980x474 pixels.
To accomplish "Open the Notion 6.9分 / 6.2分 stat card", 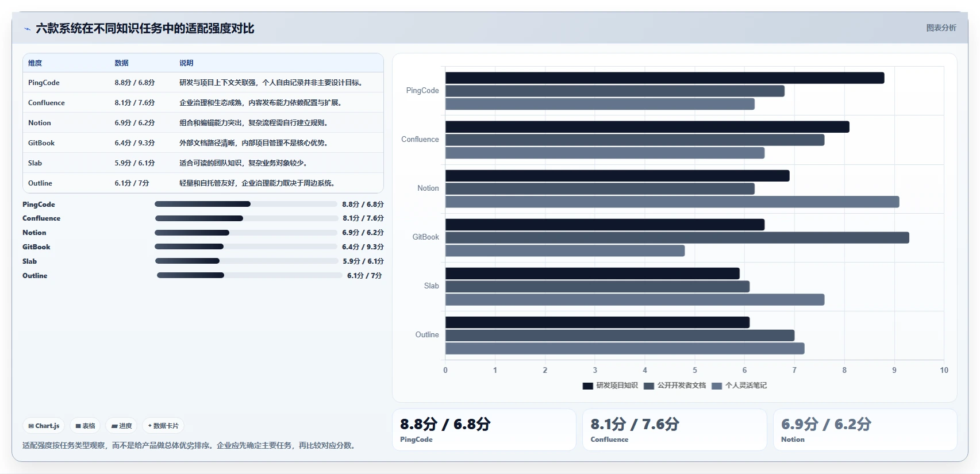I will click(x=865, y=430).
